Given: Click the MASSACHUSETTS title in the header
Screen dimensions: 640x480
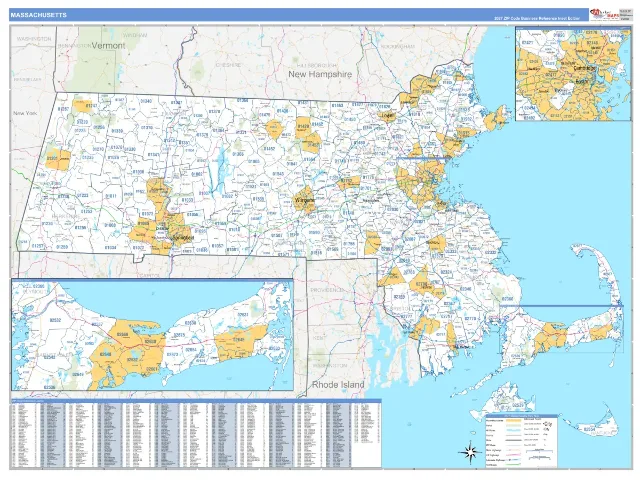Looking at the screenshot, I should point(38,15).
